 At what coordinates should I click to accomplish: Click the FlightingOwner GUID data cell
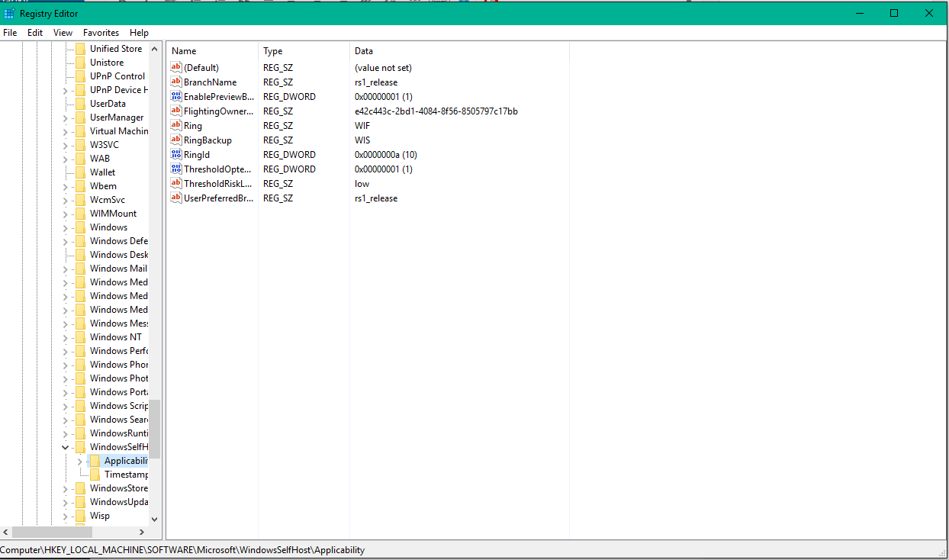[x=436, y=111]
